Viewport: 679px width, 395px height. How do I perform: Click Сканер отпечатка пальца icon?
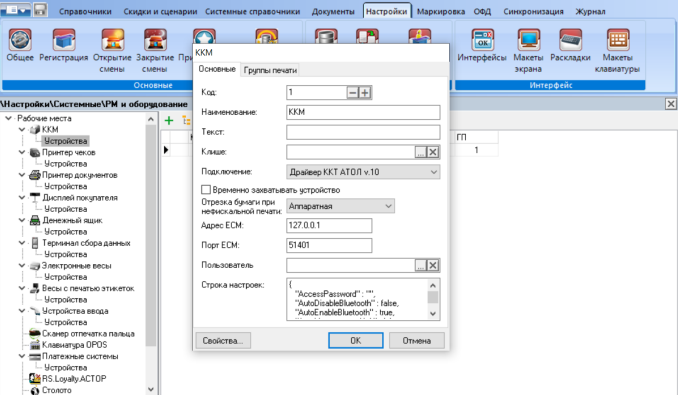pos(35,333)
